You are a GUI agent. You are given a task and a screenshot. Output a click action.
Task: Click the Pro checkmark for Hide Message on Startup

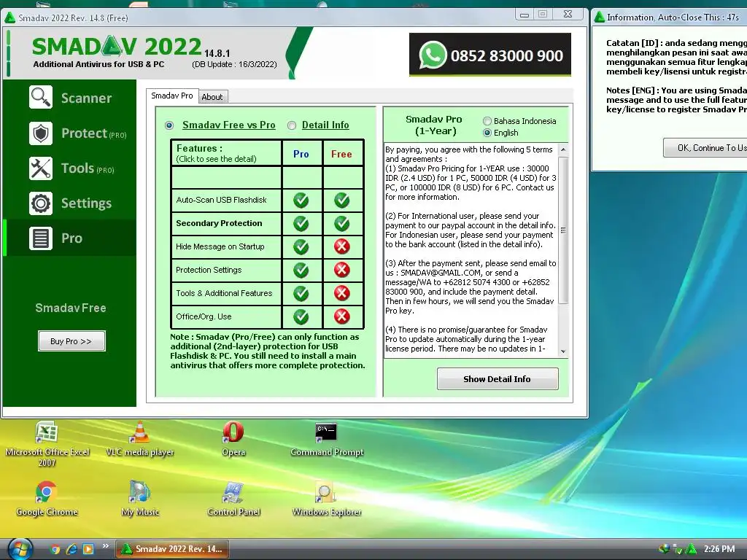point(301,246)
